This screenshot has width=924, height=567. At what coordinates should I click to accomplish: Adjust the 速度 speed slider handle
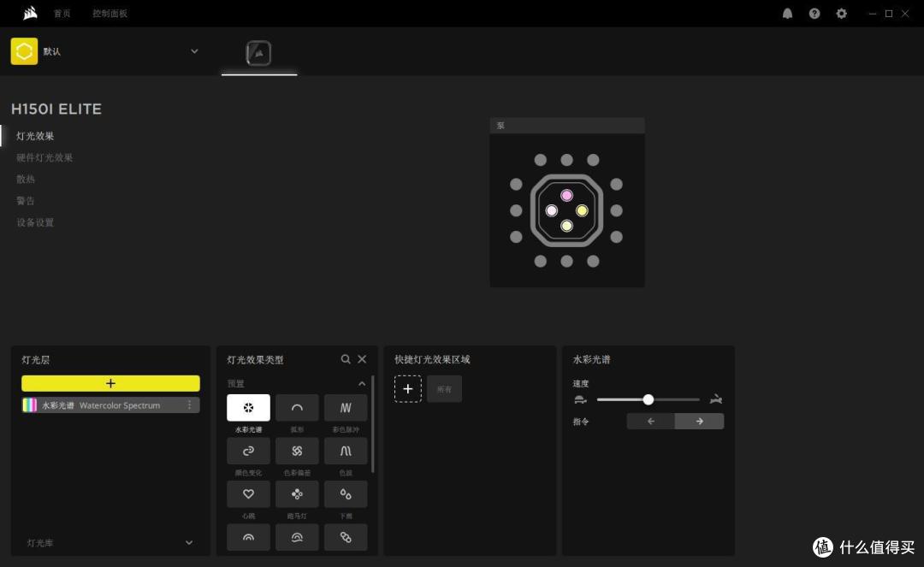click(649, 399)
